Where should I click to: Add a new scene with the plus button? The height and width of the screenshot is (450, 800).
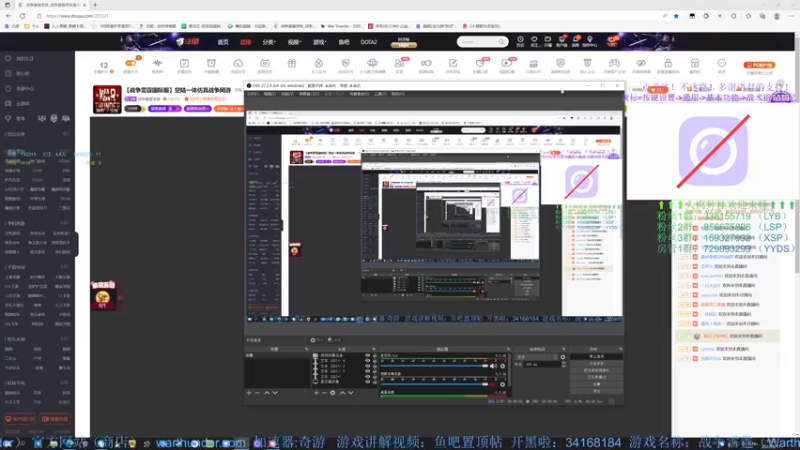coord(249,393)
